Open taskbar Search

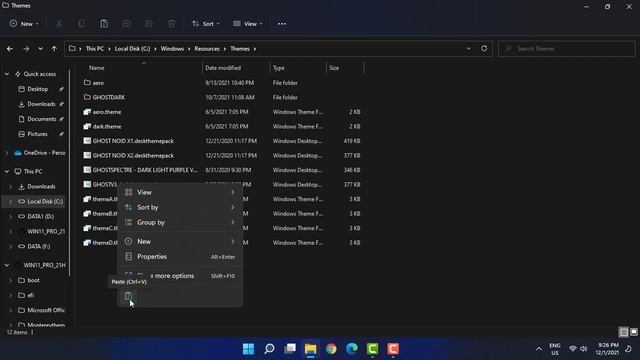(x=269, y=349)
